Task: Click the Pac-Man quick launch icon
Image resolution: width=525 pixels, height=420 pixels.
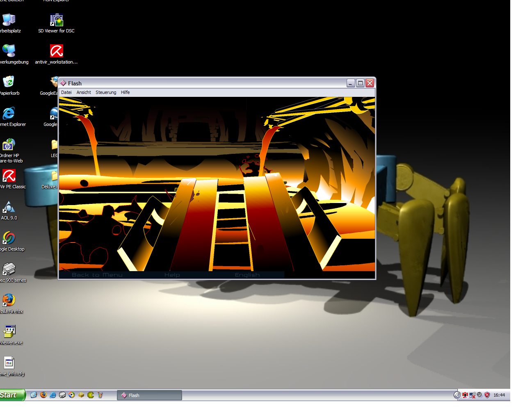Action: tap(91, 395)
